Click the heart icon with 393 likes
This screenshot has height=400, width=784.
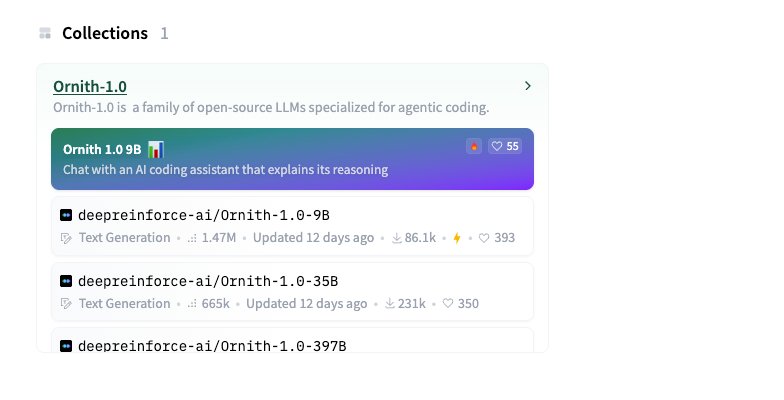(x=484, y=238)
